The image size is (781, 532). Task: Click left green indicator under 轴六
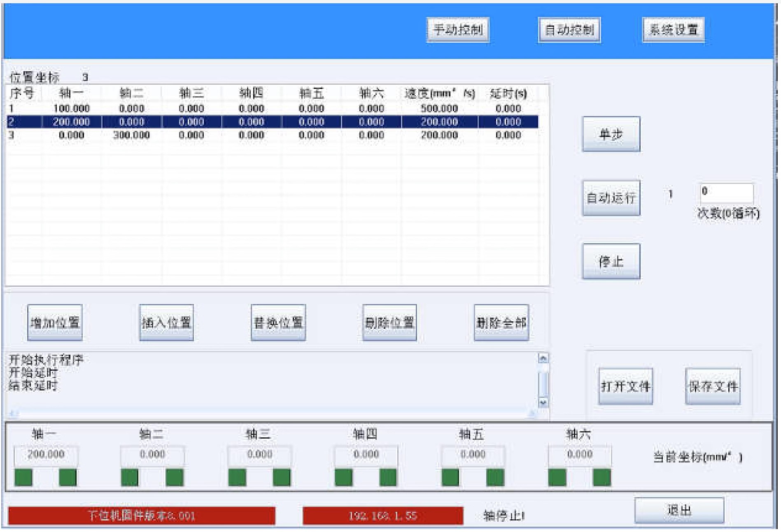[557, 477]
